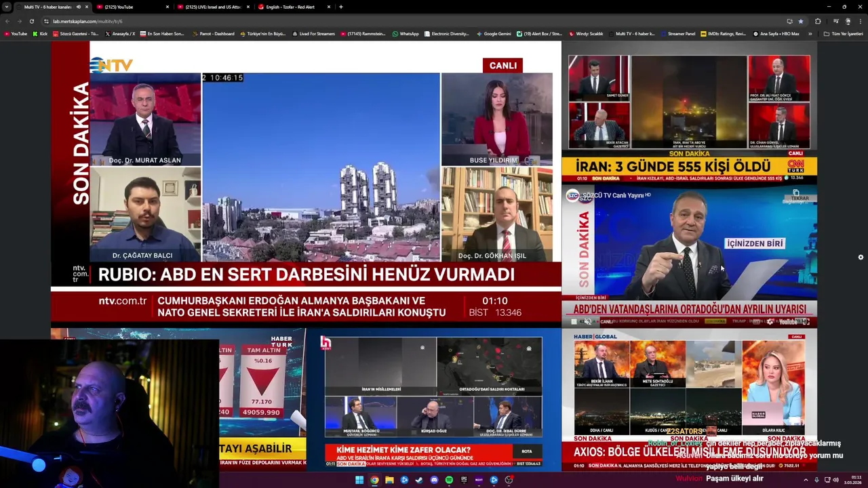Toggle fullscreen in the Sözcü TV player
Viewport: 868px width, 488px height.
(x=806, y=322)
